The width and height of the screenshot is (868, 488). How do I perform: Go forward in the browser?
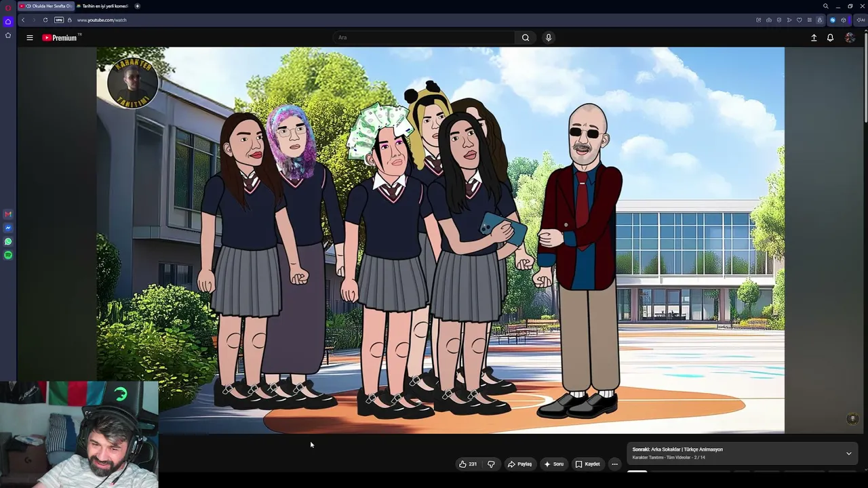(34, 20)
